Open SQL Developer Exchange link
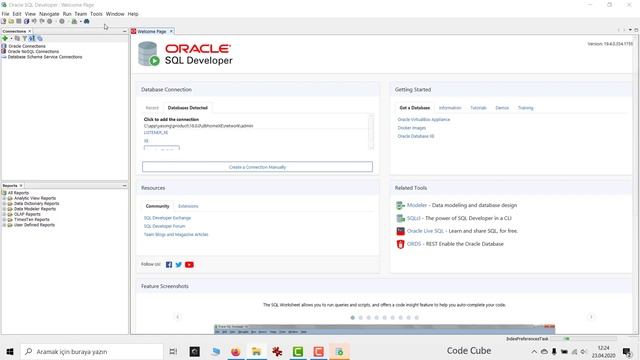 (x=167, y=218)
